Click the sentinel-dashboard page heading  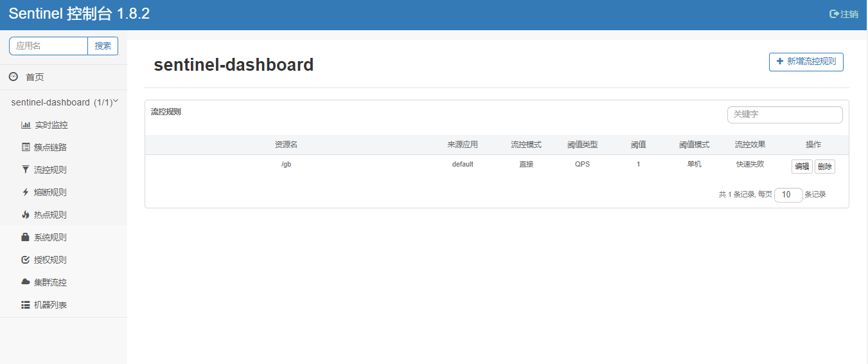point(234,65)
